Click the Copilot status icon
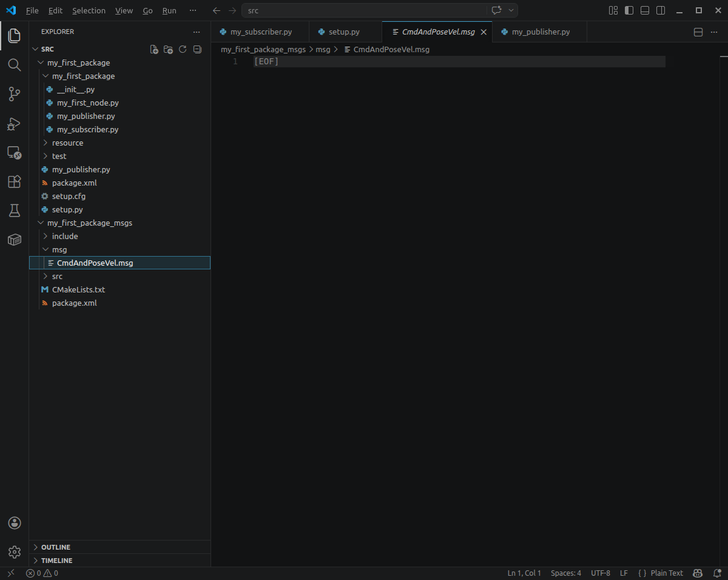The image size is (728, 580). point(698,573)
